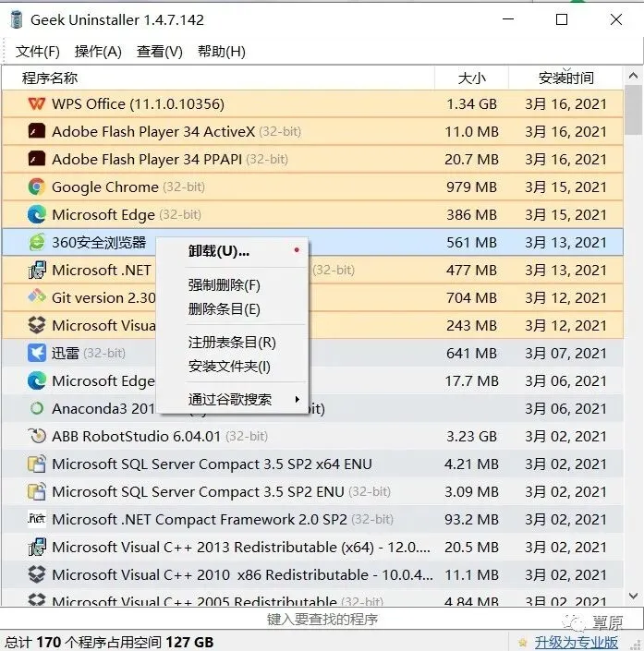Click the 升级为专业版 link

pos(576,642)
